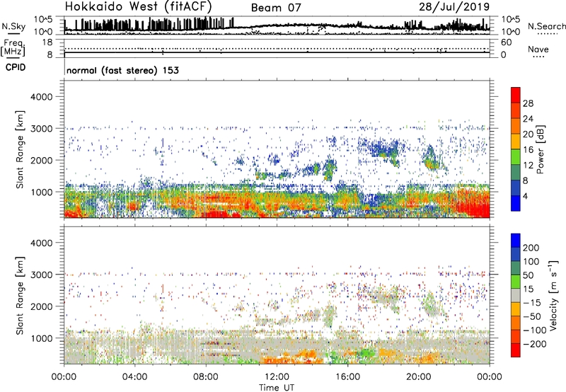This screenshot has width=566, height=392.
Task: Click the "Nave" legend label
Action: (x=538, y=50)
